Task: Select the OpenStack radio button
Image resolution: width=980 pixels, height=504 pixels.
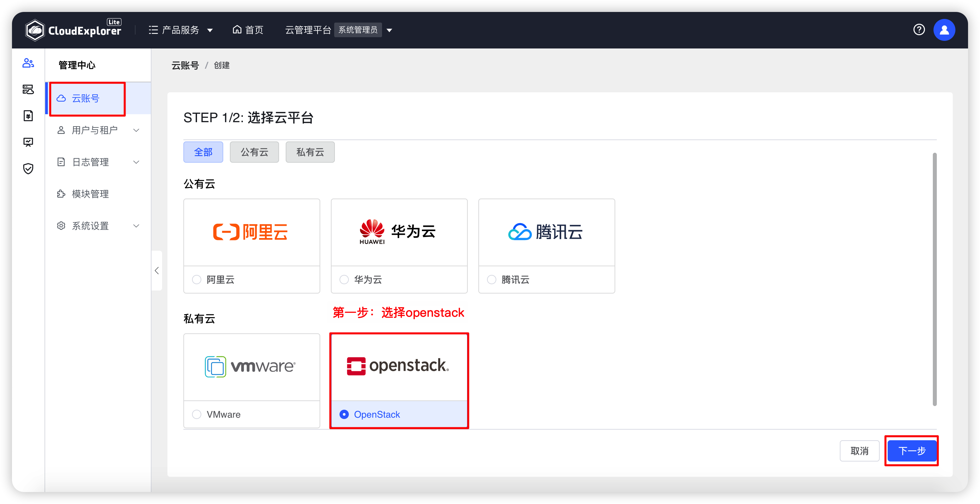Action: [344, 414]
